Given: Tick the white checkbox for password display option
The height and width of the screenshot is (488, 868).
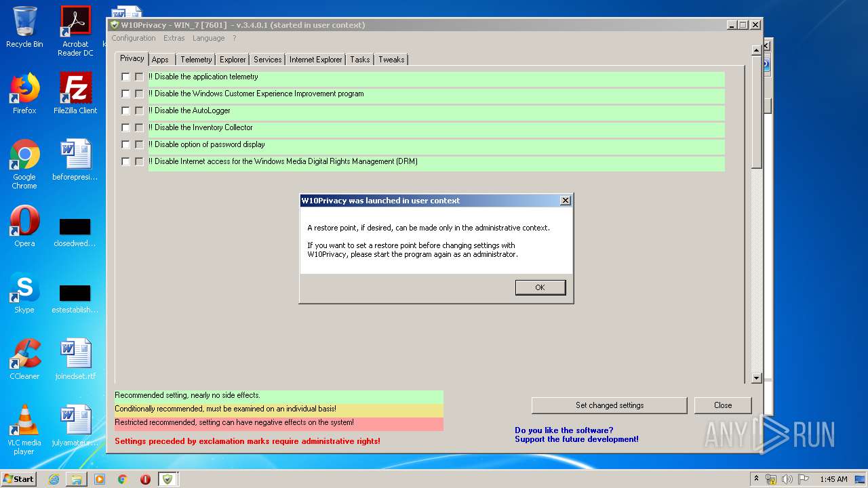Looking at the screenshot, I should tap(125, 144).
